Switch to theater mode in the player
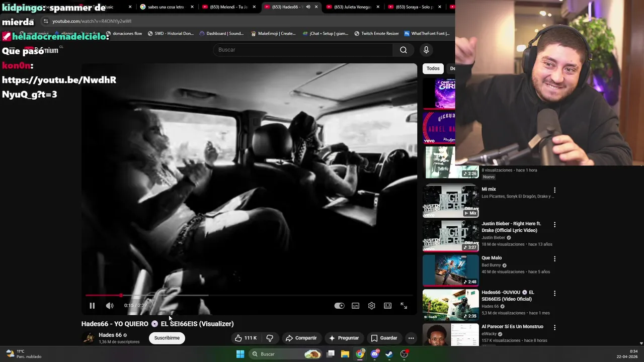The image size is (644, 362). coord(388,306)
